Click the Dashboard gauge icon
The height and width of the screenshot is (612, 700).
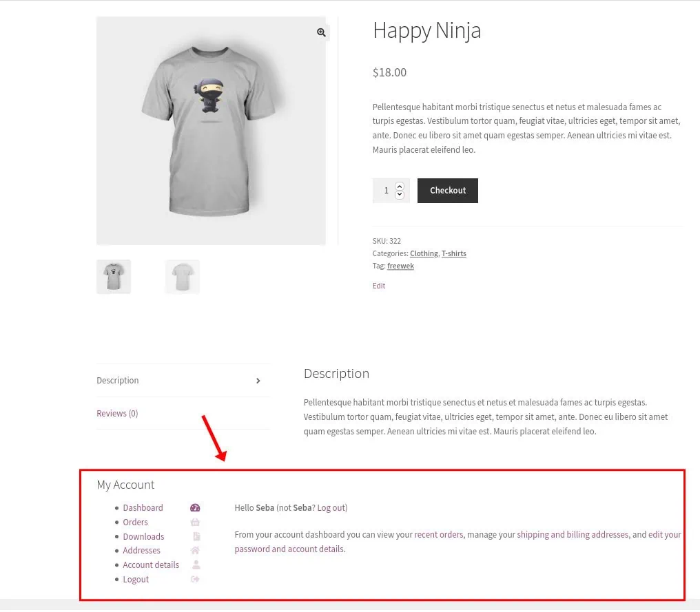(195, 507)
